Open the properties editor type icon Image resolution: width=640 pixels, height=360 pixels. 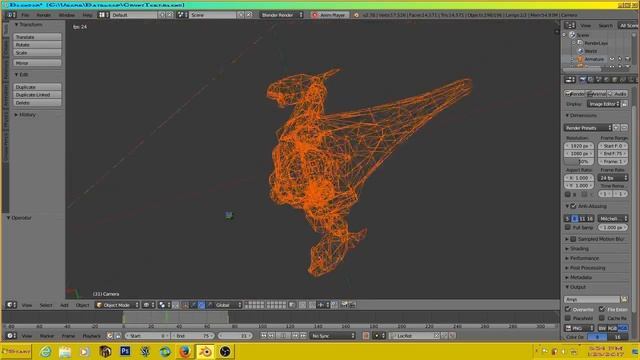click(570, 80)
